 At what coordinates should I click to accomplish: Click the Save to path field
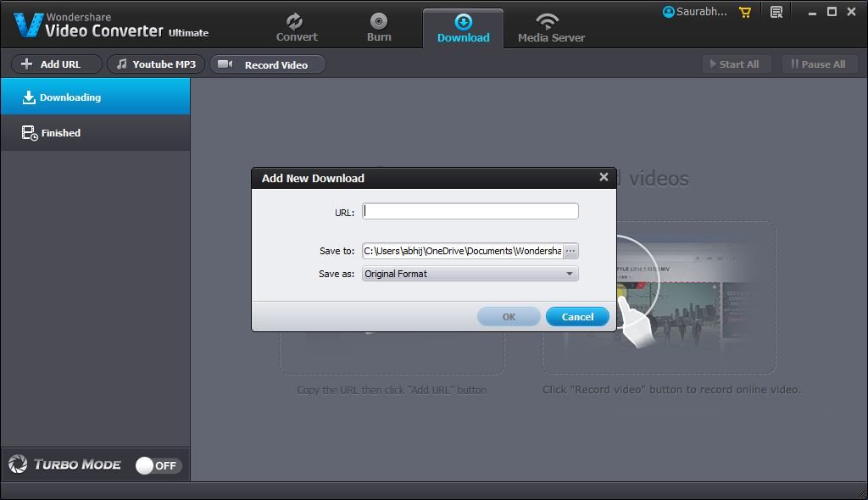(x=462, y=251)
